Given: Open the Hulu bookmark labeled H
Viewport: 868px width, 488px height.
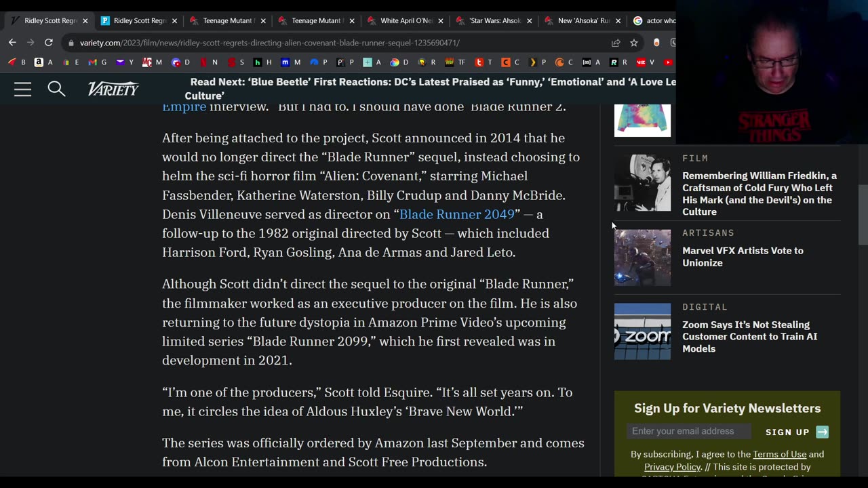Looking at the screenshot, I should 262,62.
